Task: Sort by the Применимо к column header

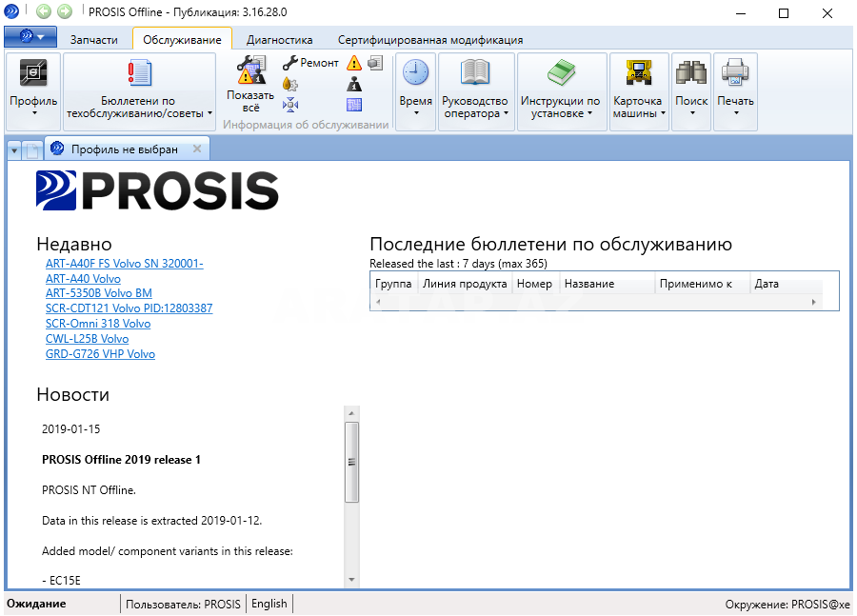Action: click(x=702, y=284)
